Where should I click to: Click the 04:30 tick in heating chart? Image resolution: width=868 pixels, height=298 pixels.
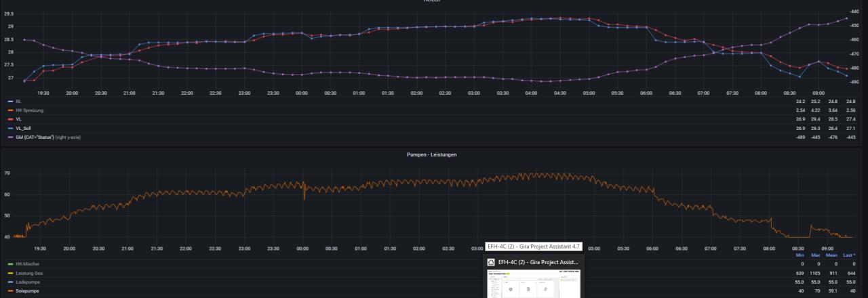pyautogui.click(x=559, y=93)
